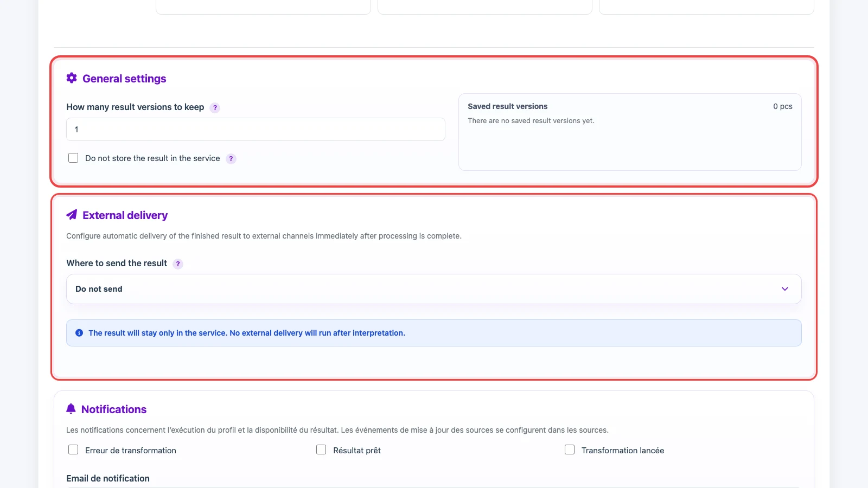Image resolution: width=868 pixels, height=488 pixels.
Task: Click the Notifications bell icon
Action: click(x=71, y=409)
